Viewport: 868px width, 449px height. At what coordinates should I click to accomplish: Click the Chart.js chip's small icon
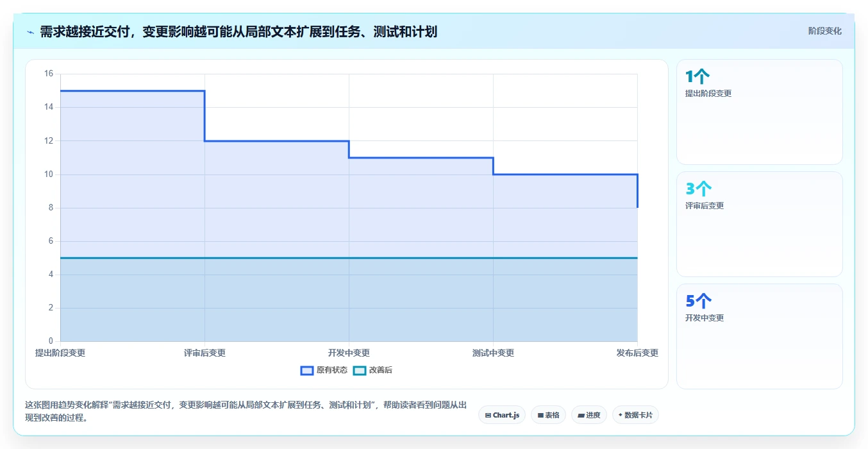tap(488, 416)
